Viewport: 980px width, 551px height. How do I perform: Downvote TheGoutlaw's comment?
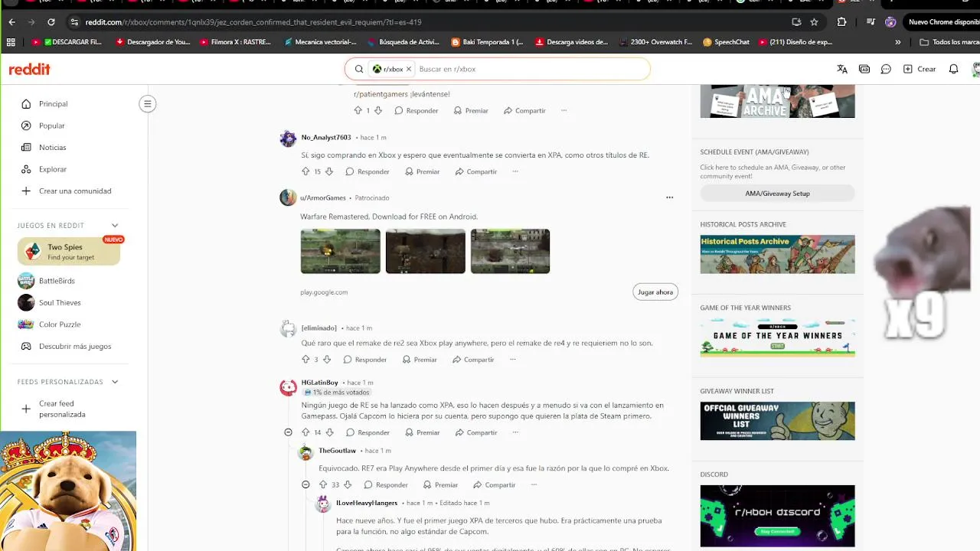coord(348,484)
